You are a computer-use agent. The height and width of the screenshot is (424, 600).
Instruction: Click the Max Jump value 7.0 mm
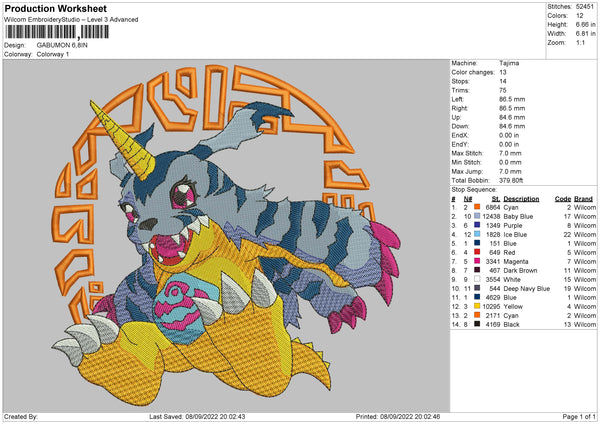coord(510,171)
